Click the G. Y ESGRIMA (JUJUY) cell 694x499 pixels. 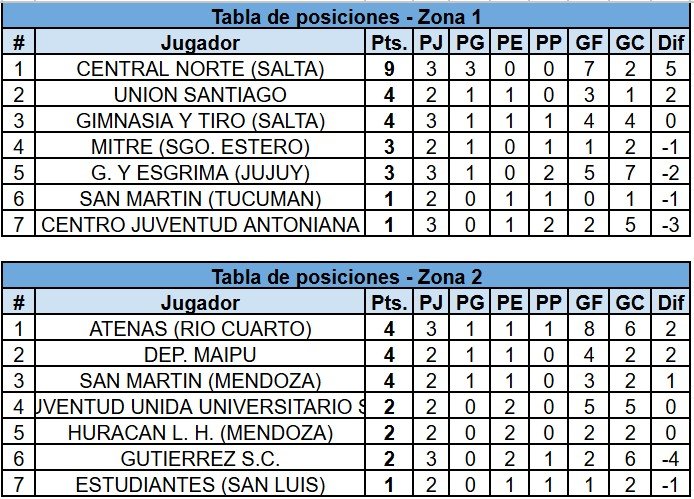[200, 173]
